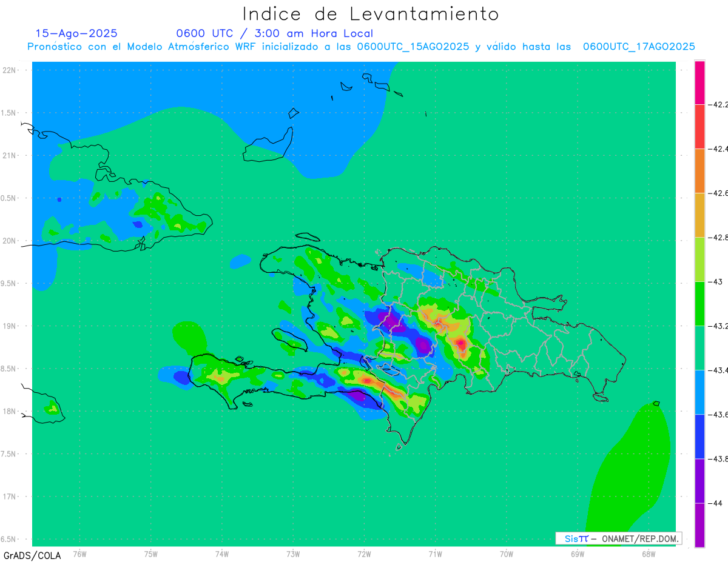
Task: Click the 'ONAMET/REP.DOM.' label box
Action: 618,538
